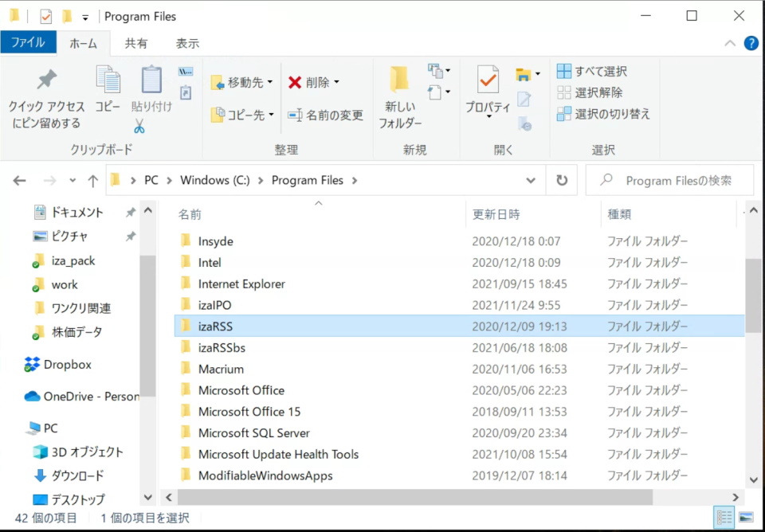Click the paste shortcut icon
The image size is (765, 532).
point(186,92)
